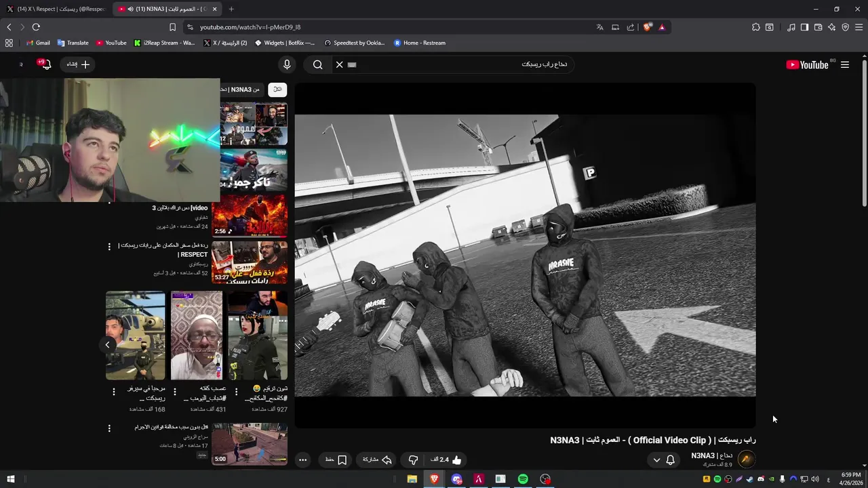Screen dimensions: 868x488
Task: Open the Windows Start menu
Action: pos(10,479)
